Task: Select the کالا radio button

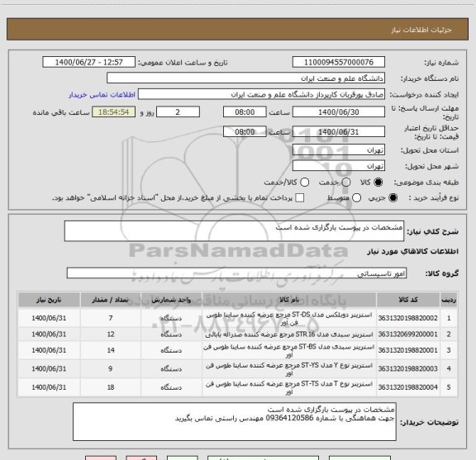Action: click(378, 183)
